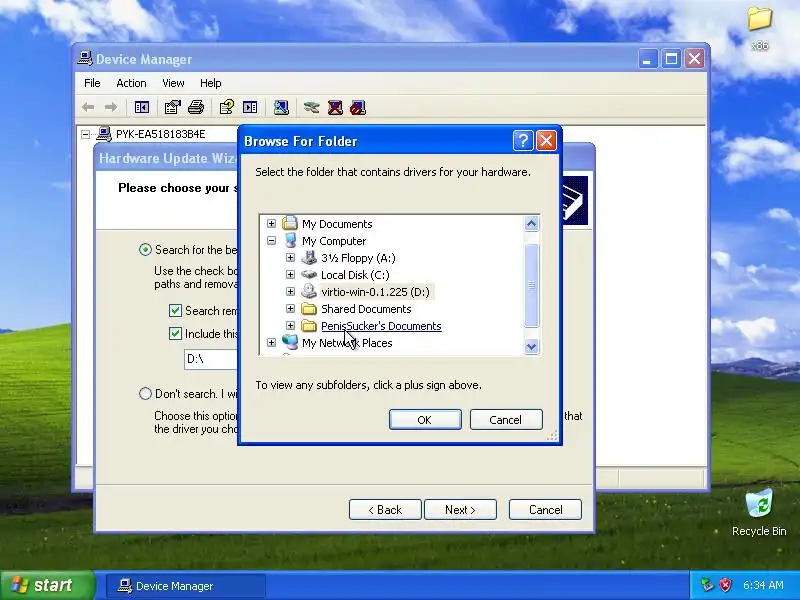The height and width of the screenshot is (600, 800).
Task: Select the 'Search for the best driver' radio button
Action: coord(145,249)
